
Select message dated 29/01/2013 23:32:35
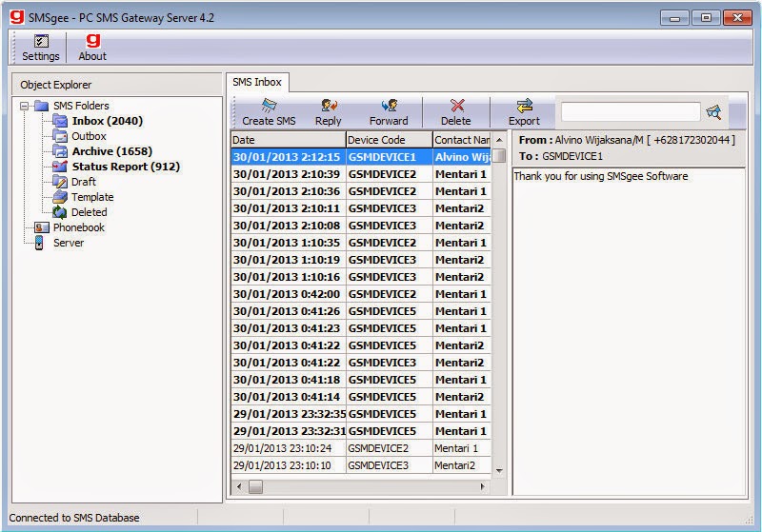(361, 414)
